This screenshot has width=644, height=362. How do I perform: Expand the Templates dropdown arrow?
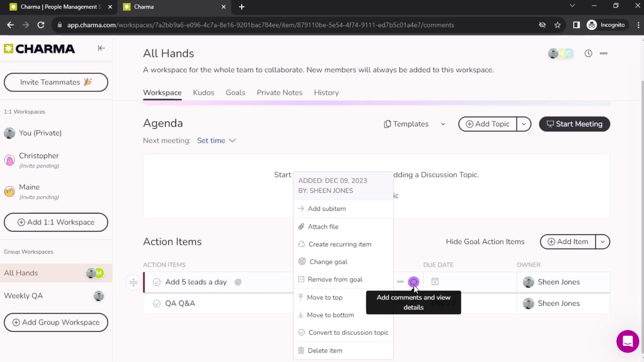(443, 124)
